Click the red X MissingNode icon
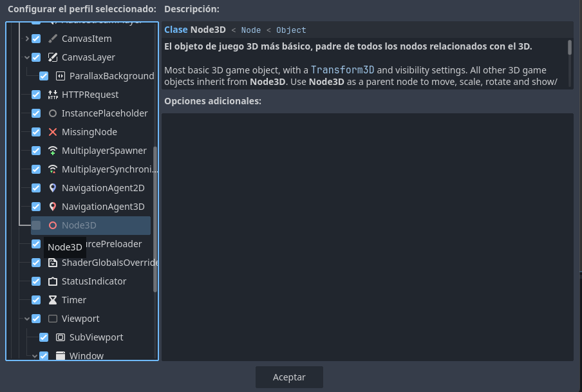 pos(53,132)
